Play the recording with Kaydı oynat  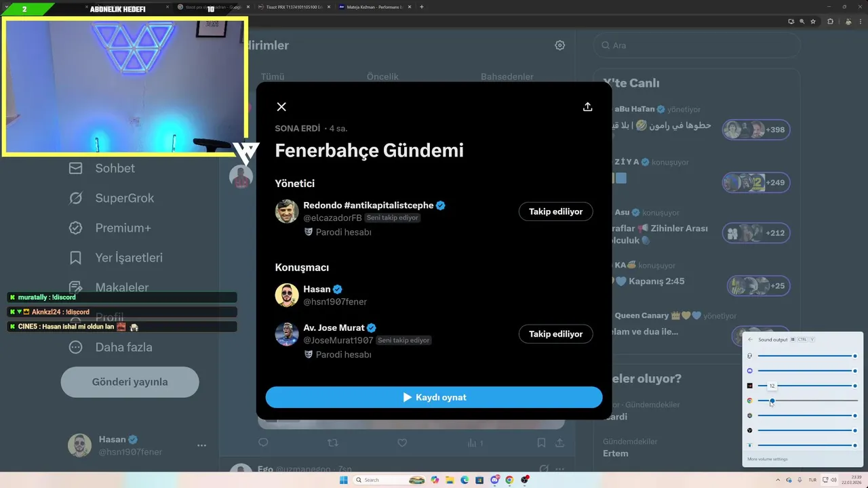tap(434, 397)
